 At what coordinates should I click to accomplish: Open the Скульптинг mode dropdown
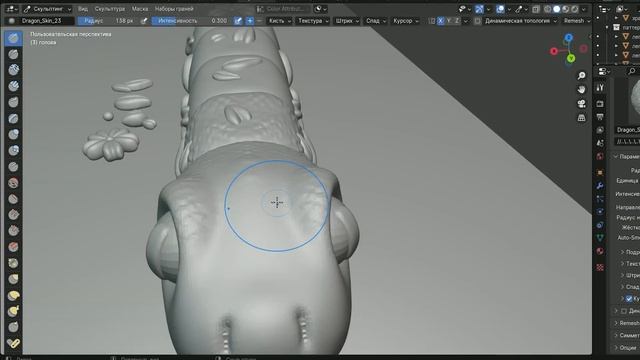click(47, 9)
